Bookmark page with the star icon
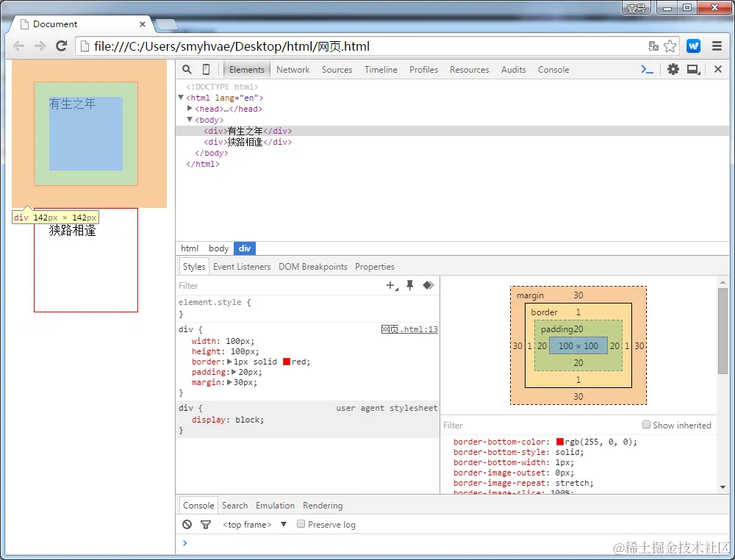 pos(670,46)
